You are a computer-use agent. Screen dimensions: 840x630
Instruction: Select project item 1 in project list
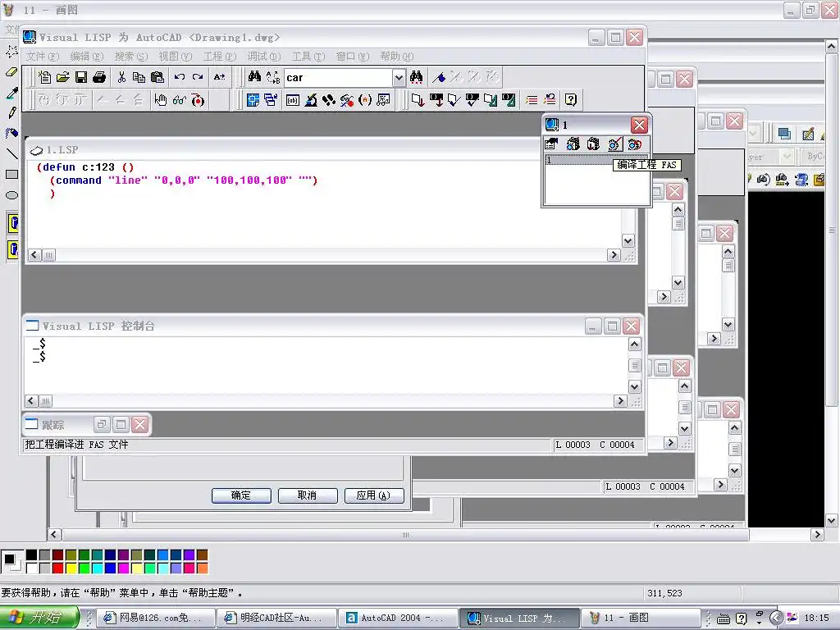[x=596, y=160]
